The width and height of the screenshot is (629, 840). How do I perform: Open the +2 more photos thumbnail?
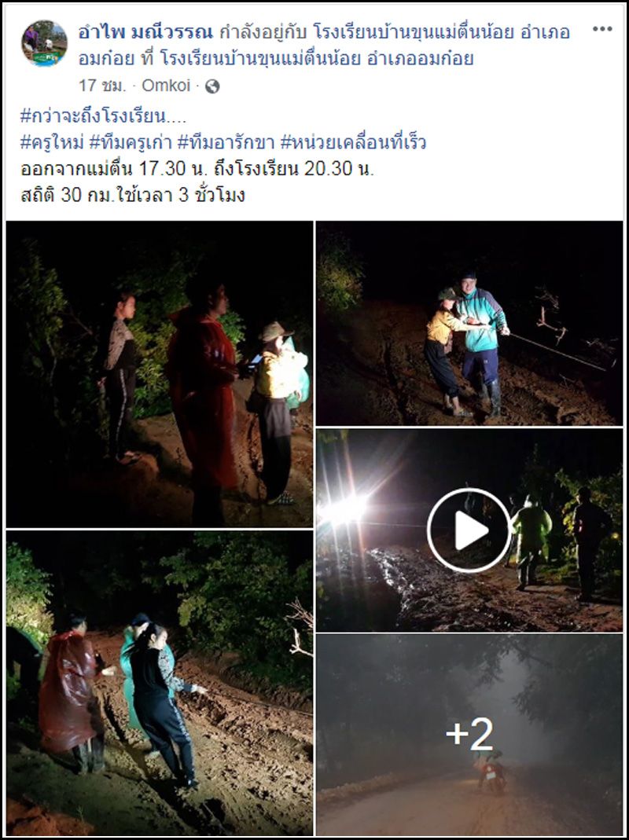click(469, 735)
